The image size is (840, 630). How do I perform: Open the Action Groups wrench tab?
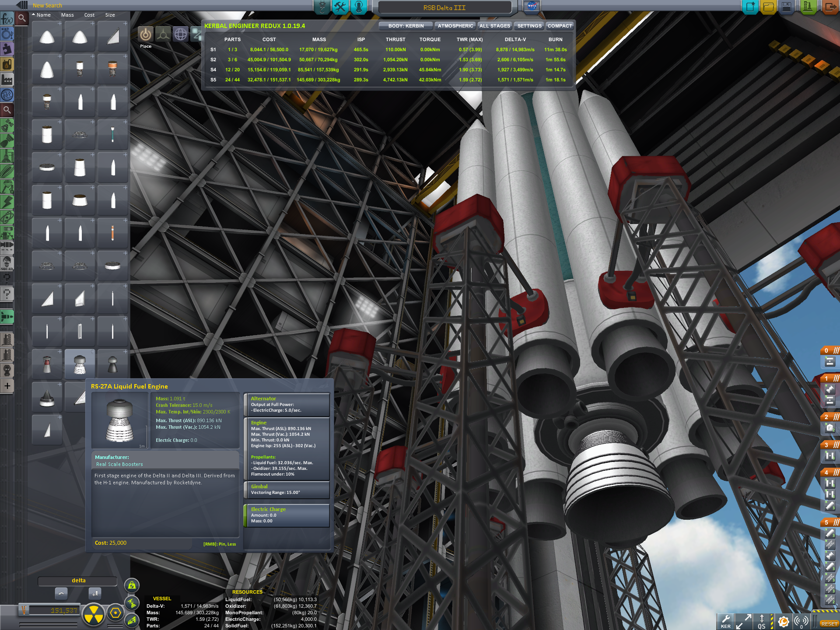click(340, 7)
